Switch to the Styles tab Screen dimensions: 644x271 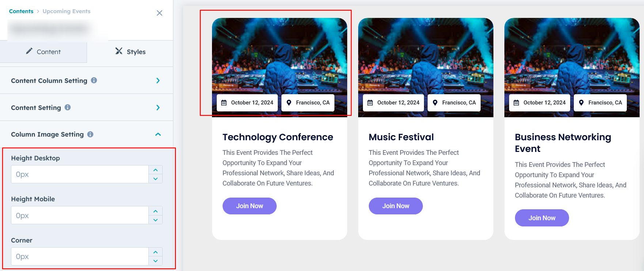pos(130,52)
